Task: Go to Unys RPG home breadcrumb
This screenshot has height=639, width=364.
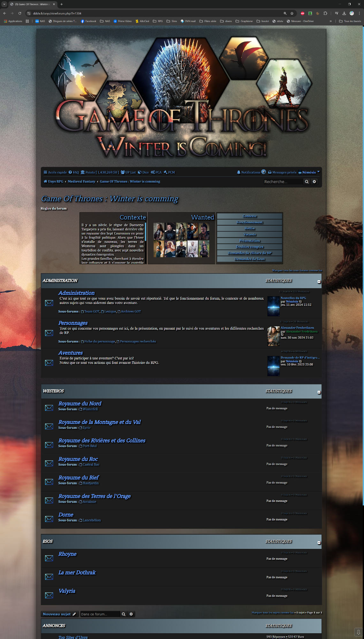Action: click(x=53, y=181)
